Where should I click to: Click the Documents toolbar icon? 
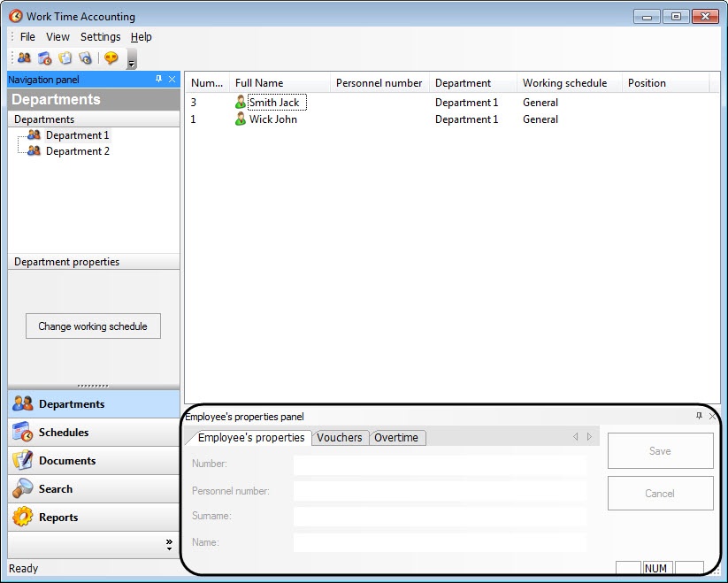click(x=65, y=58)
